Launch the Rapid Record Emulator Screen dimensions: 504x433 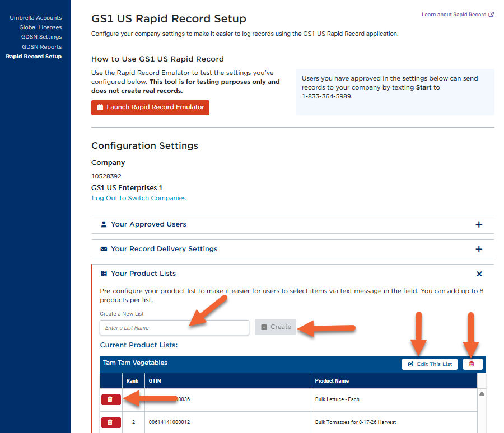click(150, 107)
